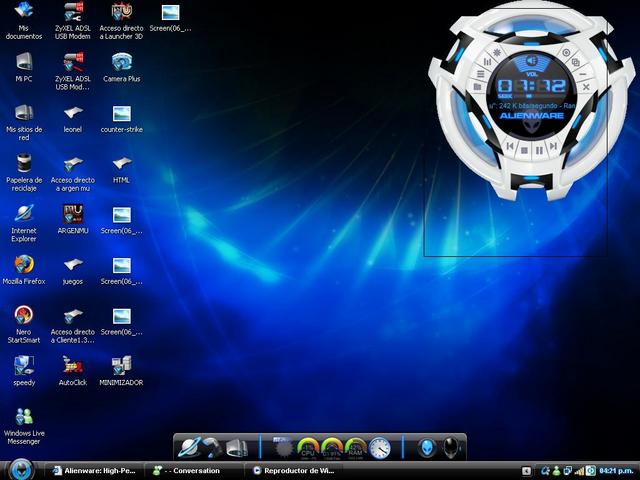The image size is (640, 480).
Task: Select the Windows Live Messenger desktop icon
Action: pyautogui.click(x=24, y=415)
